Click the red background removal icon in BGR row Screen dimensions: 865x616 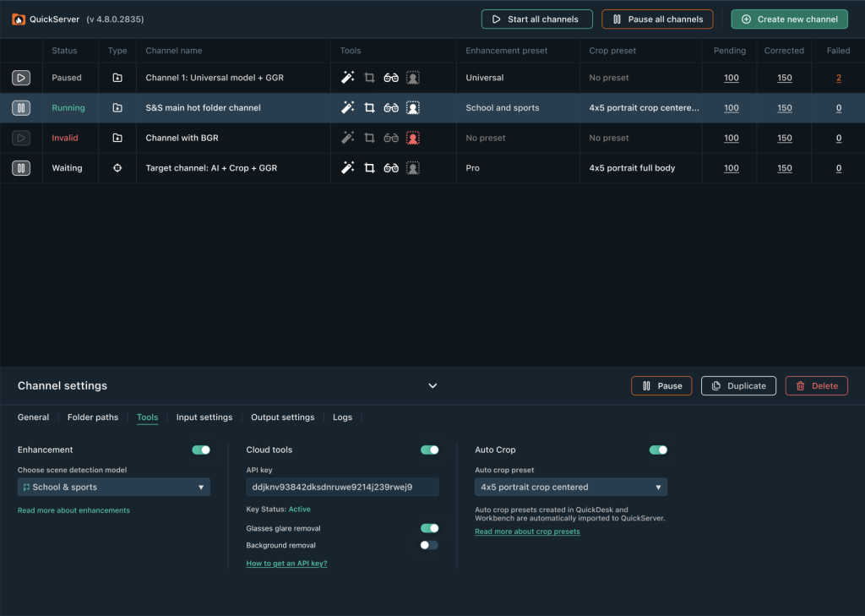pyautogui.click(x=412, y=138)
